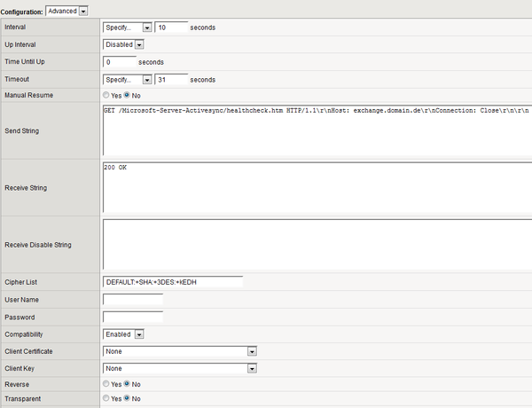532x408 pixels.
Task: Click the Client Key label
Action: point(20,368)
